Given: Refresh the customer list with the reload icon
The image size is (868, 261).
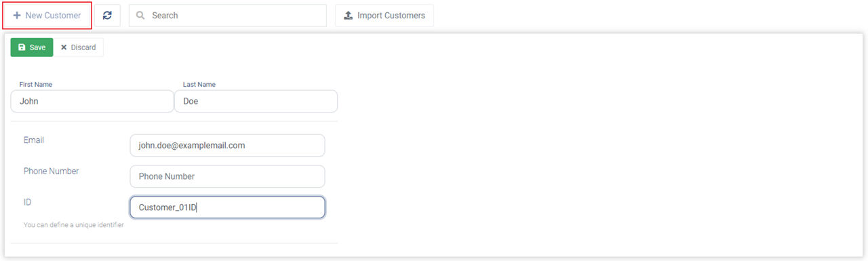Looking at the screenshot, I should (107, 16).
